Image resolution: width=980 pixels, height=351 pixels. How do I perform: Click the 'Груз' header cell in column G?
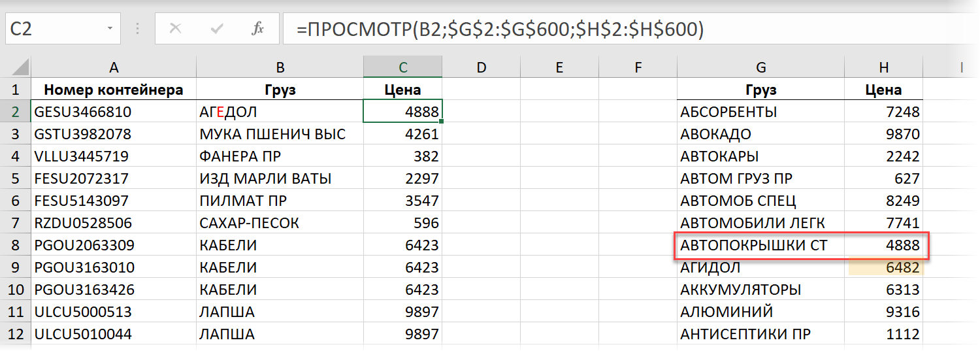click(761, 90)
